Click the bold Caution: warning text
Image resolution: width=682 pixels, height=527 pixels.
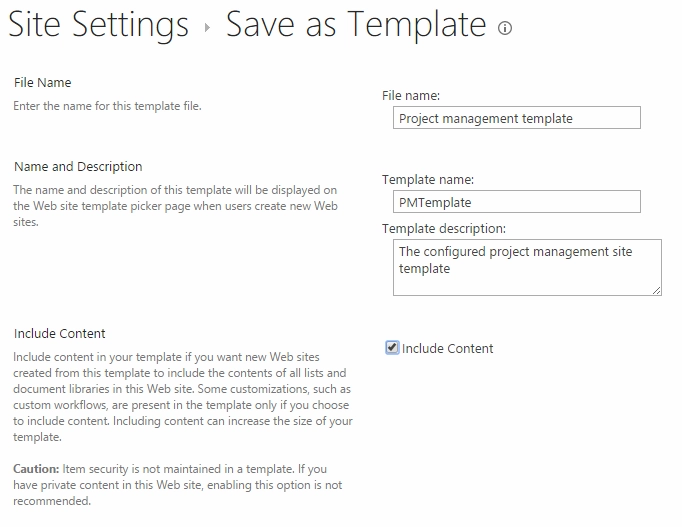36,469
